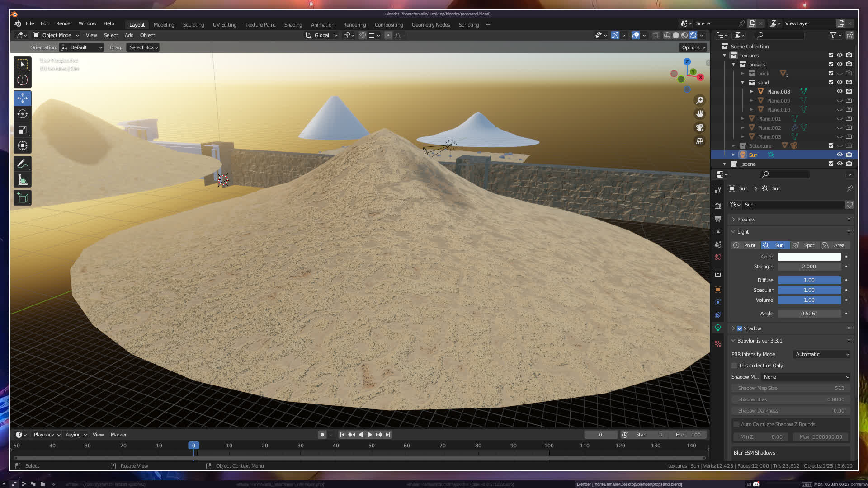Hide Plane.008 with its eye icon
868x488 pixels.
(840, 91)
